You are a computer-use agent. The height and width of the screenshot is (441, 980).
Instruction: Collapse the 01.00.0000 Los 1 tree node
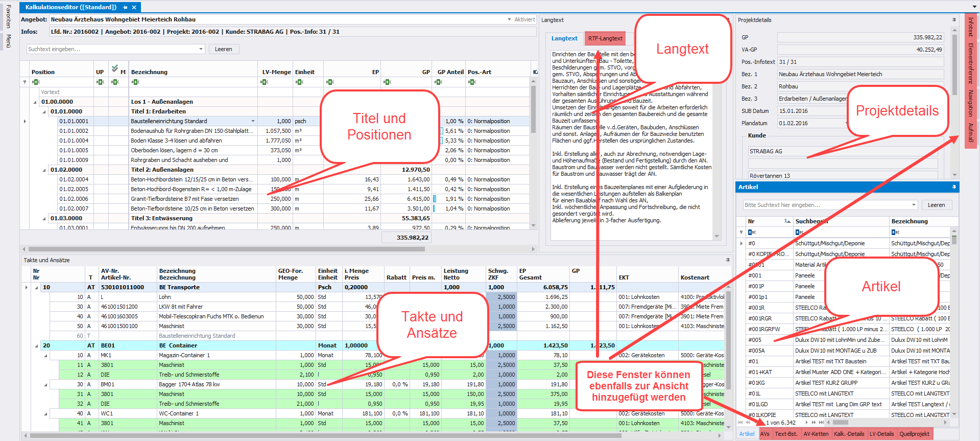(36, 102)
